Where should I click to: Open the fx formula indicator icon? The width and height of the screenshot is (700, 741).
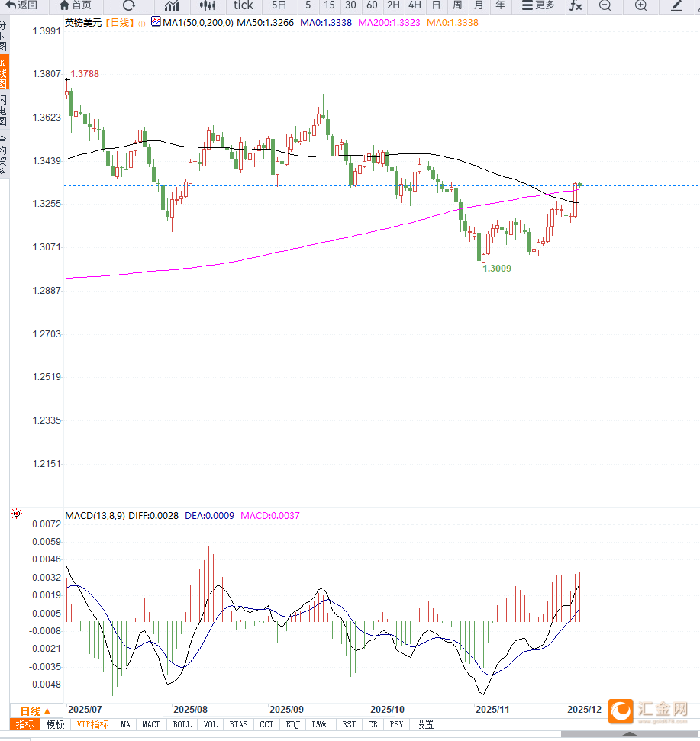576,5
